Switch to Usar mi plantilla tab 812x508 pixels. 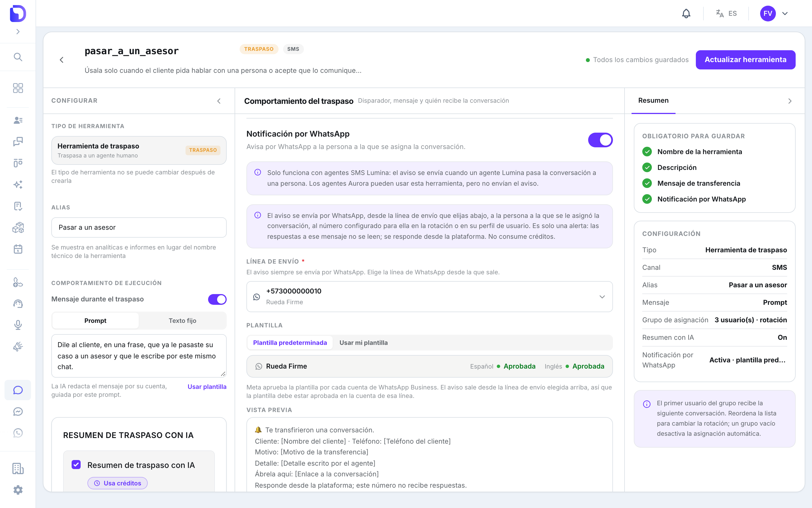(x=363, y=343)
